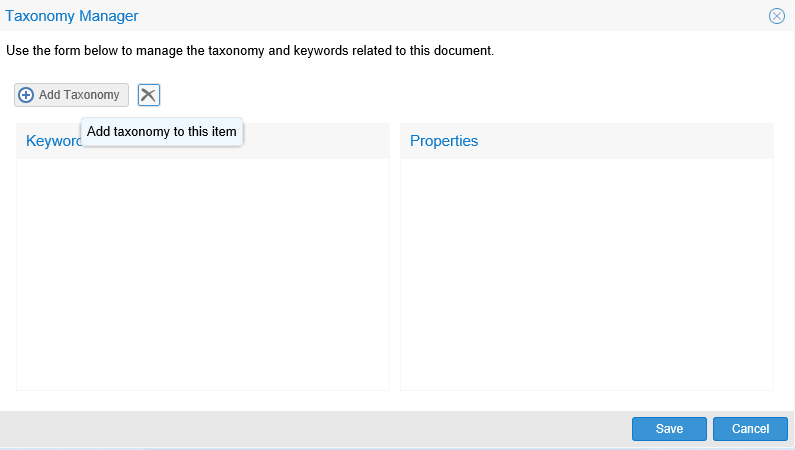Cancel the Taxonomy Manager dialog
The height and width of the screenshot is (450, 795).
(x=750, y=429)
